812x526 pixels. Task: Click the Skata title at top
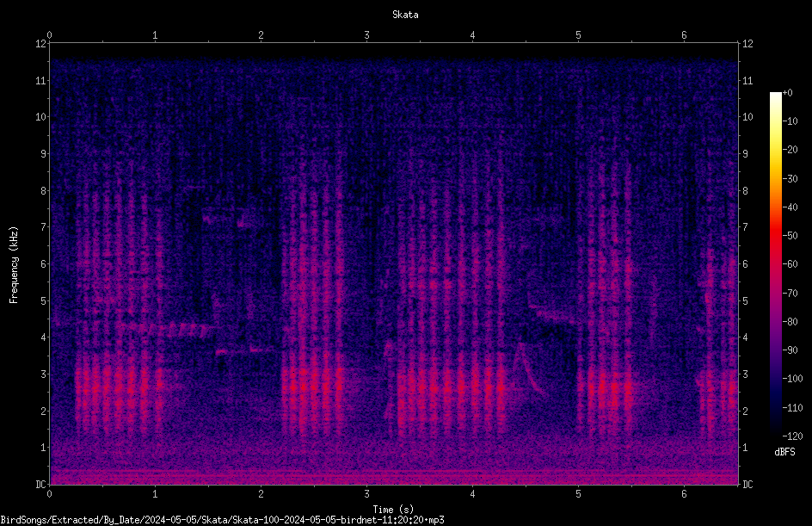pyautogui.click(x=405, y=15)
